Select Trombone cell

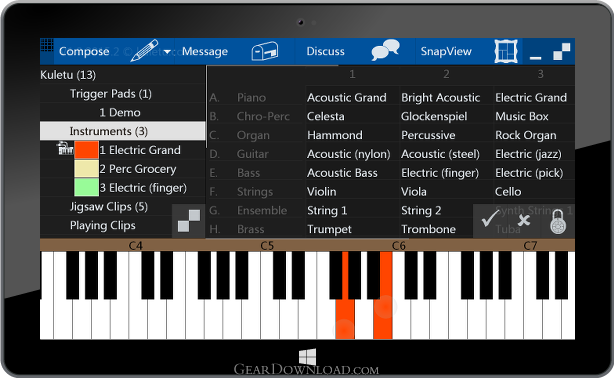[x=428, y=229]
